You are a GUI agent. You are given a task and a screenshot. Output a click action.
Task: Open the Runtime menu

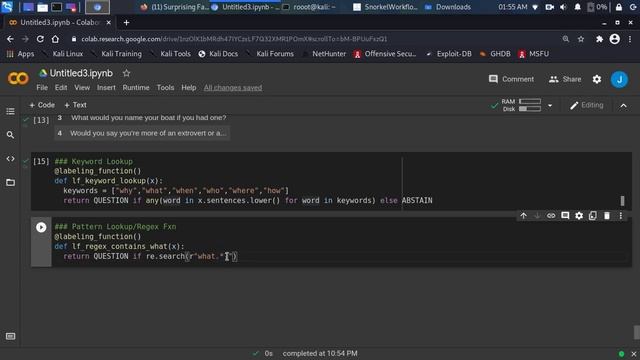(136, 88)
